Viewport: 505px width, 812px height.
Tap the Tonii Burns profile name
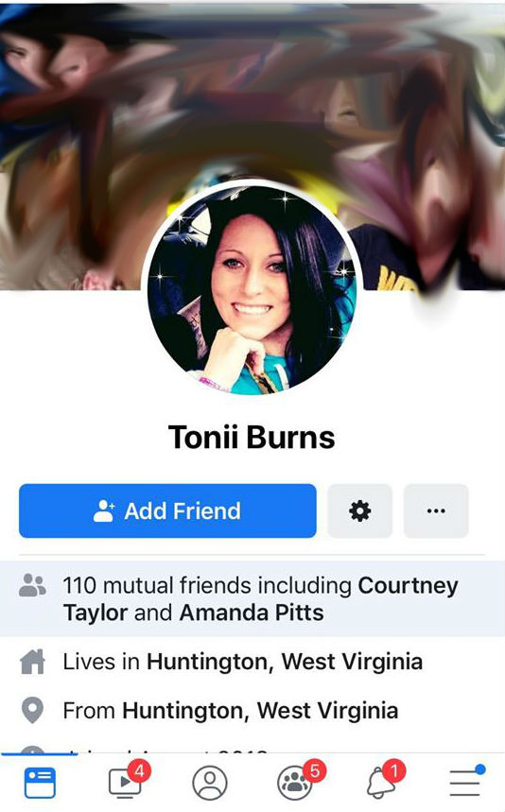tap(252, 437)
